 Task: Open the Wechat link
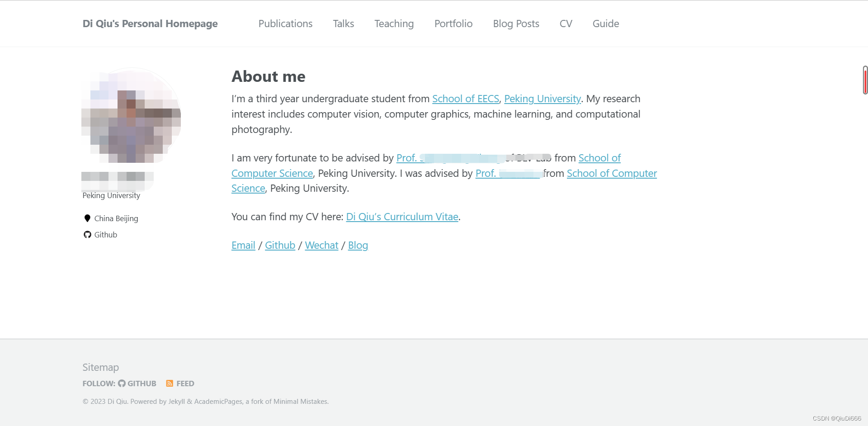(321, 245)
